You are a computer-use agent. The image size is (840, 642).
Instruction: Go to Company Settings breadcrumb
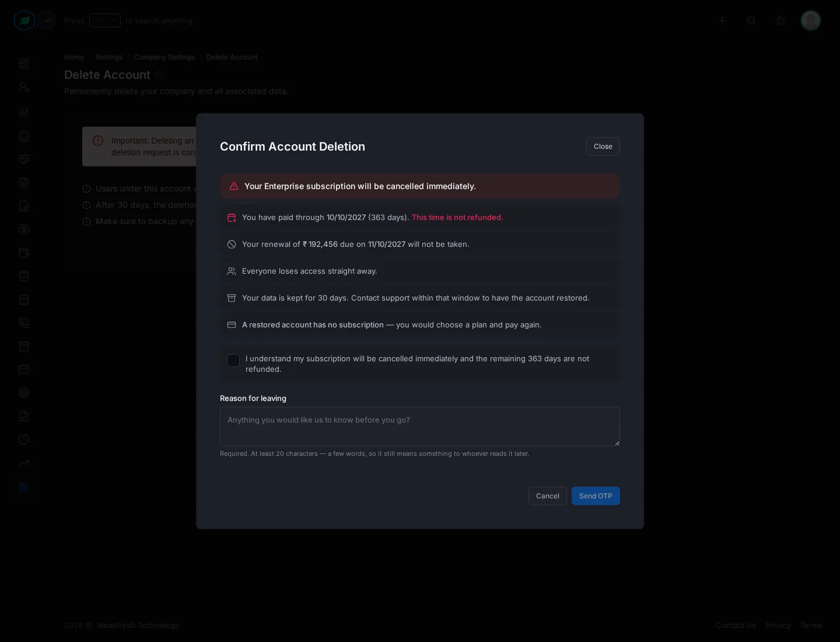tap(164, 57)
